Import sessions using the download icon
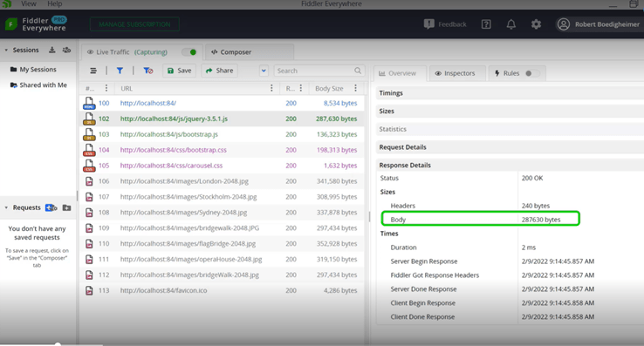This screenshot has height=346, width=644. (51, 50)
